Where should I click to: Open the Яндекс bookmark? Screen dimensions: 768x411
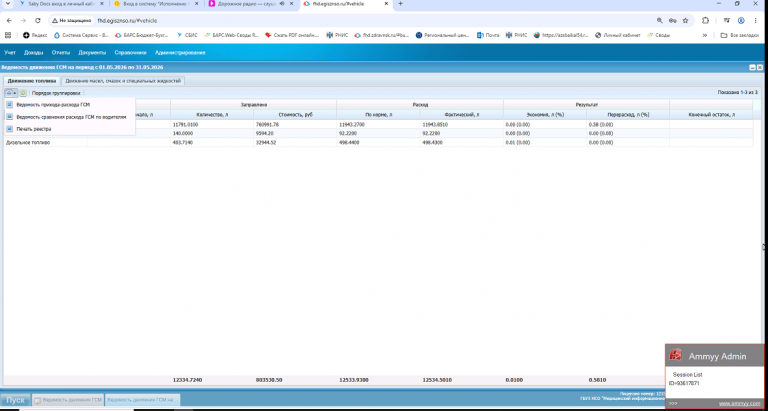(35, 35)
